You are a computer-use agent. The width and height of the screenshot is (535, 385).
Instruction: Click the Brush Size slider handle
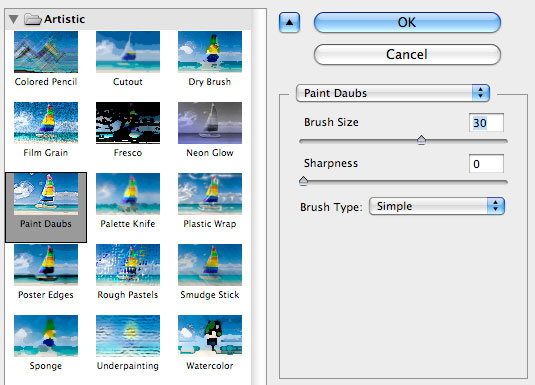pos(421,140)
